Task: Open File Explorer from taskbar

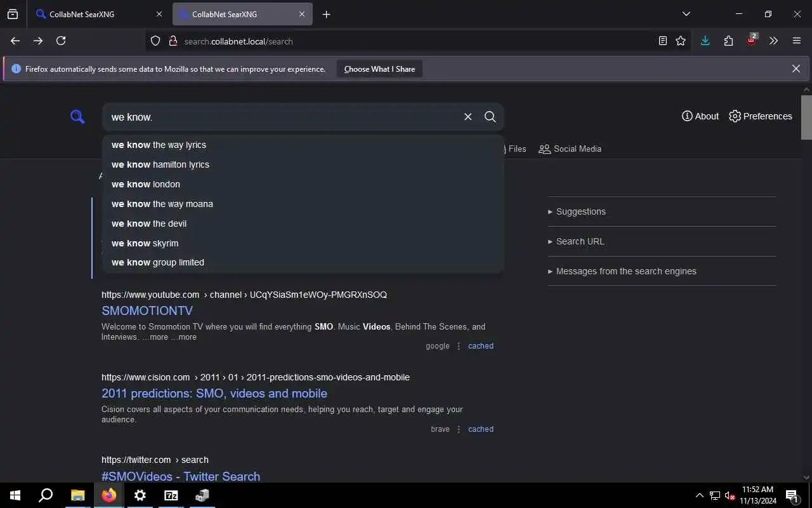Action: coord(77,495)
